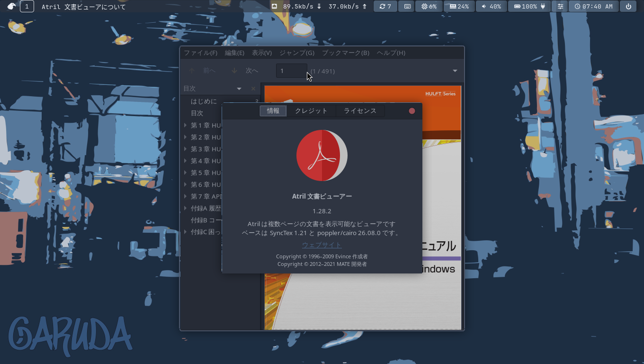Click the up arrow 前へ previous page button
Image resolution: width=644 pixels, height=364 pixels.
(x=202, y=71)
